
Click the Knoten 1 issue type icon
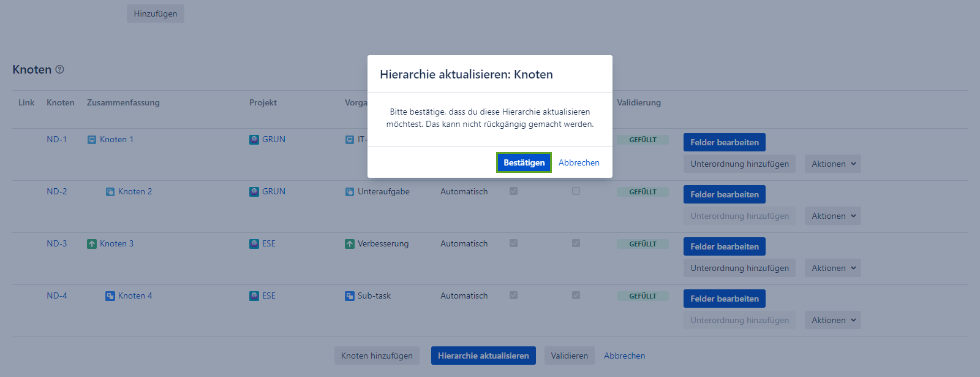pos(92,140)
